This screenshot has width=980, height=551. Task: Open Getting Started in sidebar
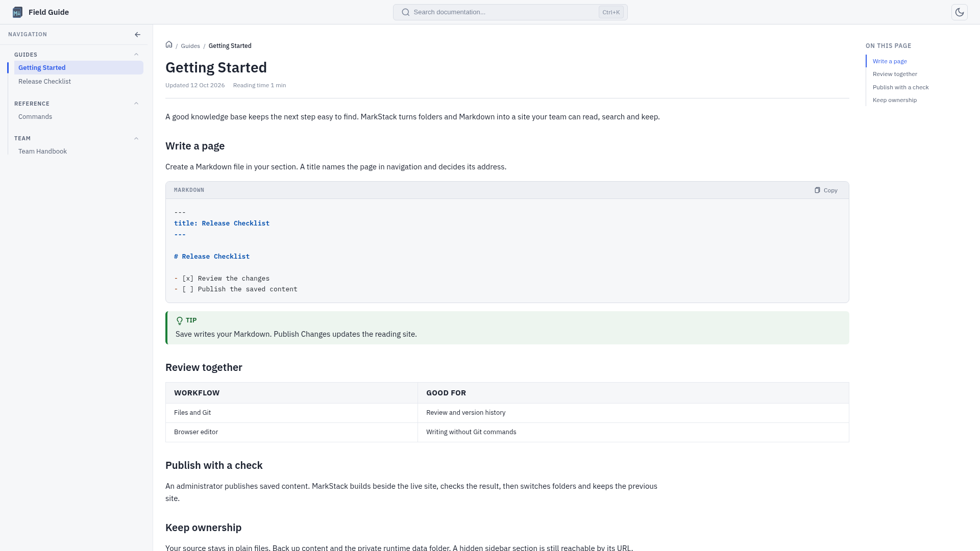point(79,68)
